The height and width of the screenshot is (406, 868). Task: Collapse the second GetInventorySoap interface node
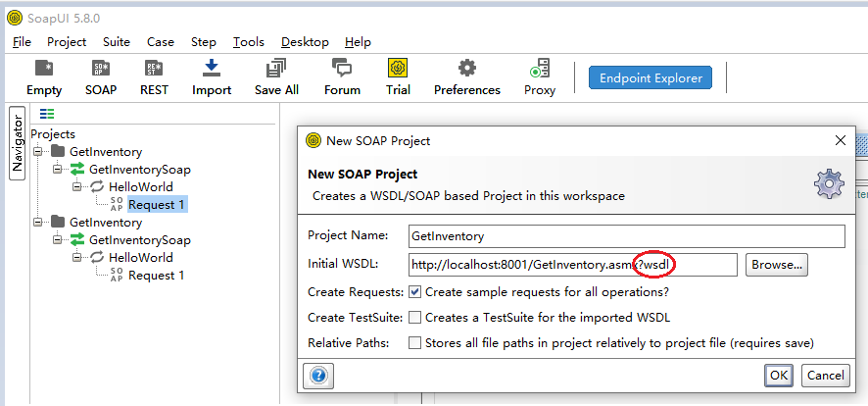click(x=57, y=240)
